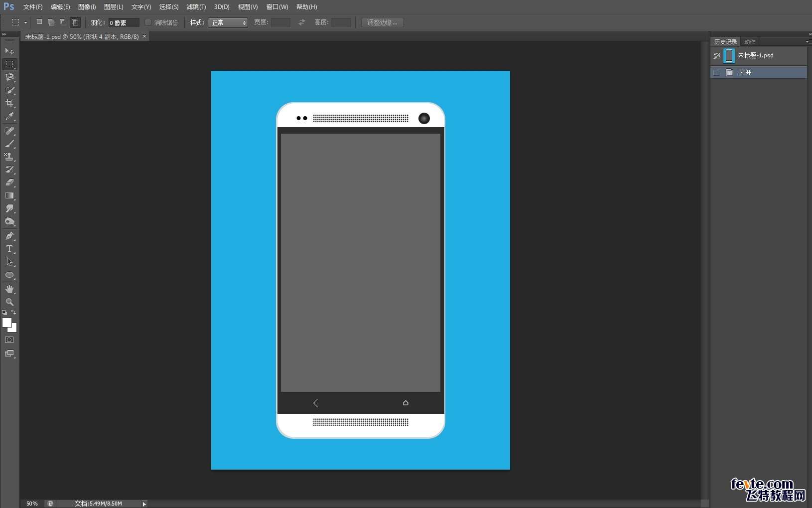Select the Type tool

point(9,249)
